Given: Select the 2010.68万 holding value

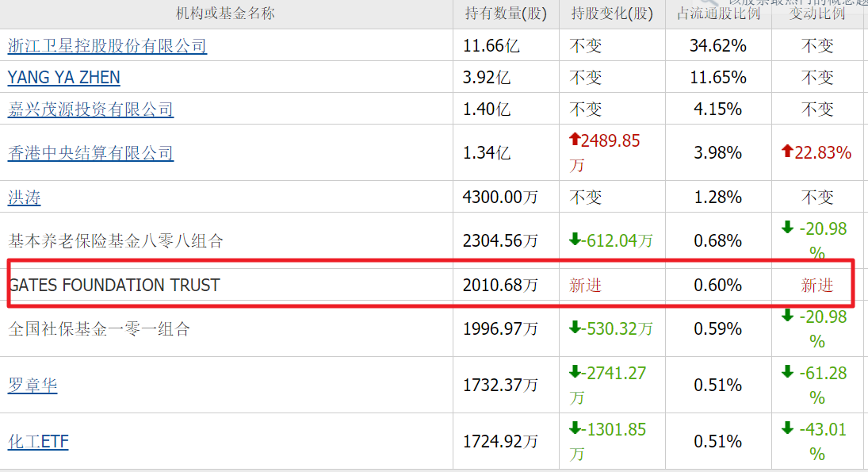Looking at the screenshot, I should pos(500,286).
